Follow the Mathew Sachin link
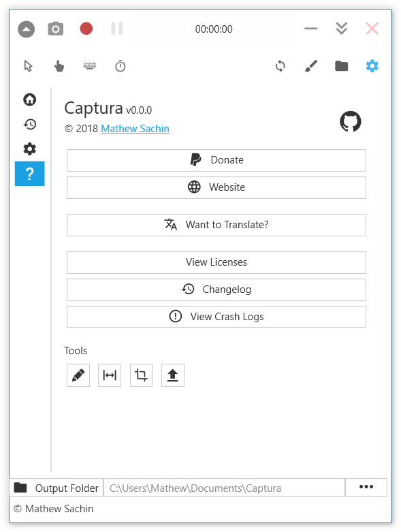401x532 pixels. [135, 129]
